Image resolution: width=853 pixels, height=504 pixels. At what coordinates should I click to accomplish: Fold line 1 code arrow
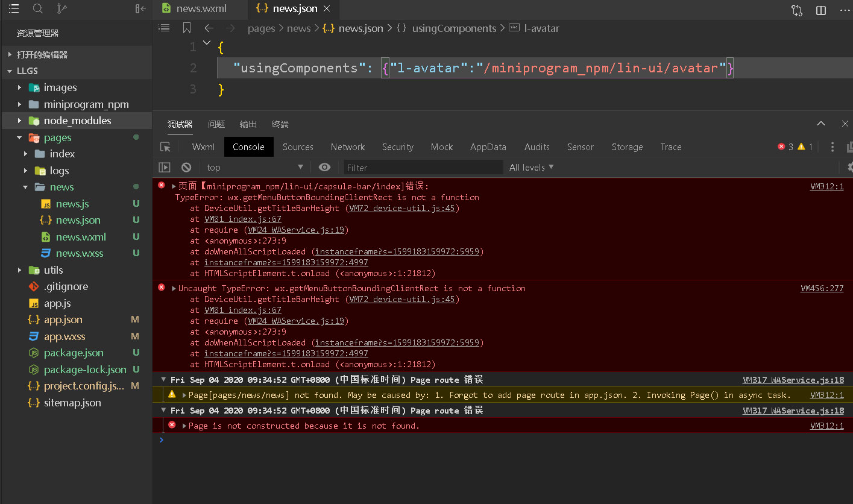point(207,43)
